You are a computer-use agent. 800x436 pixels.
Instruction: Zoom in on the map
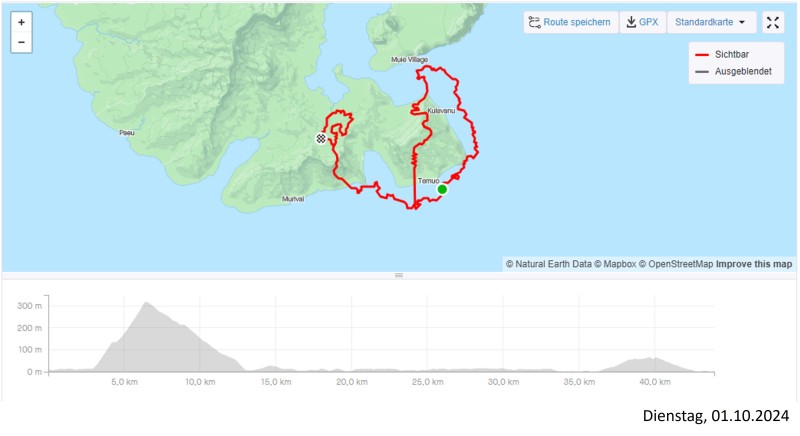pos(22,21)
